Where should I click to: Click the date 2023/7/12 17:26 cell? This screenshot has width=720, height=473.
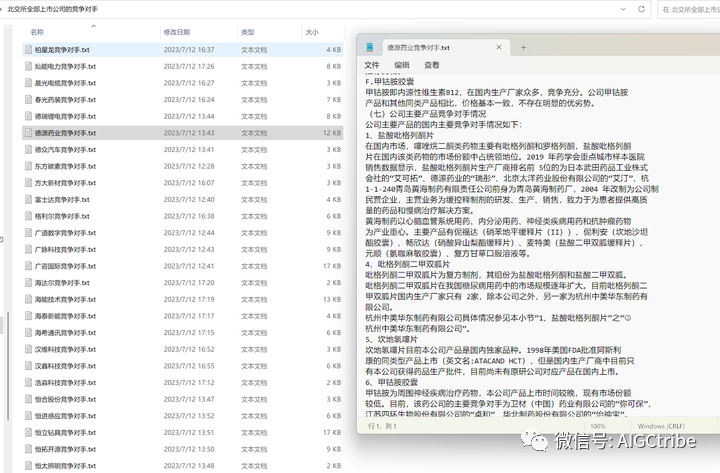point(189,66)
